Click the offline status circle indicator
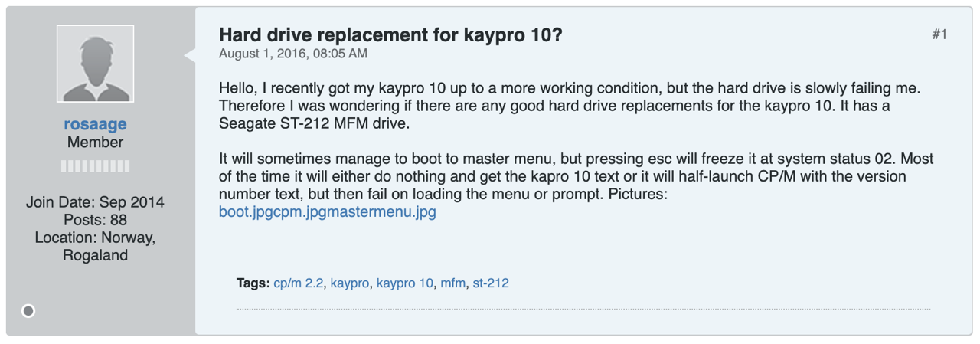The height and width of the screenshot is (344, 980). coord(28,311)
